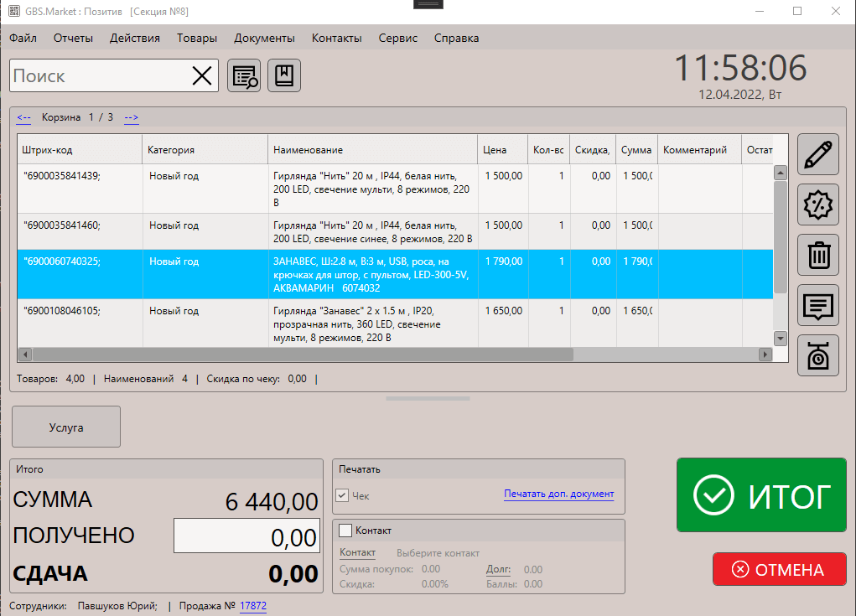The width and height of the screenshot is (856, 616).
Task: Switch to previous basket with <-- arrow
Action: [x=23, y=117]
